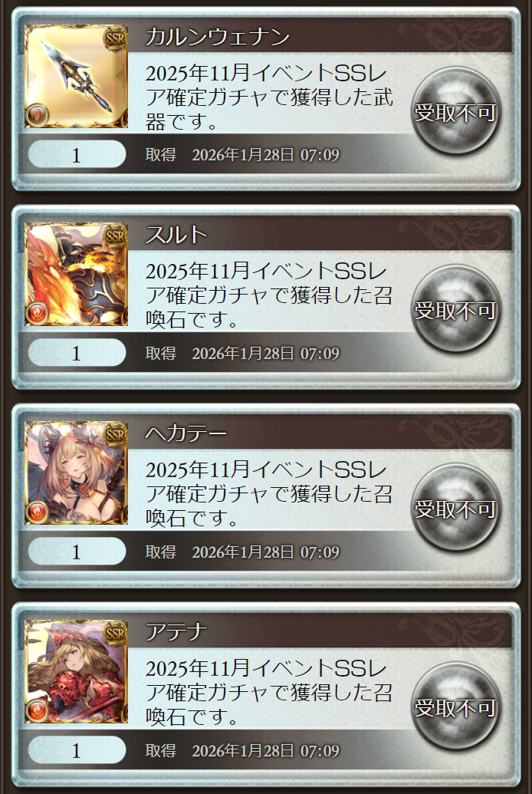This screenshot has width=532, height=794.
Task: Click the SSR badge on スルト
Action: (x=115, y=236)
